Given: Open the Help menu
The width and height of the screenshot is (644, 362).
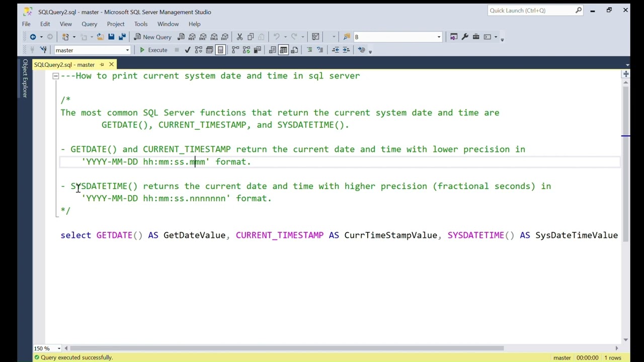Looking at the screenshot, I should tap(194, 24).
